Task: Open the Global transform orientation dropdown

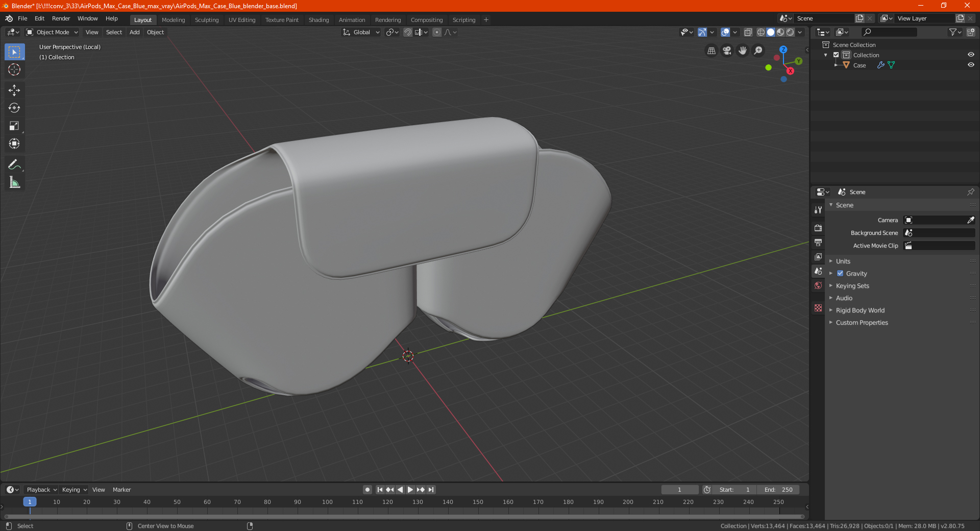Action: 361,32
